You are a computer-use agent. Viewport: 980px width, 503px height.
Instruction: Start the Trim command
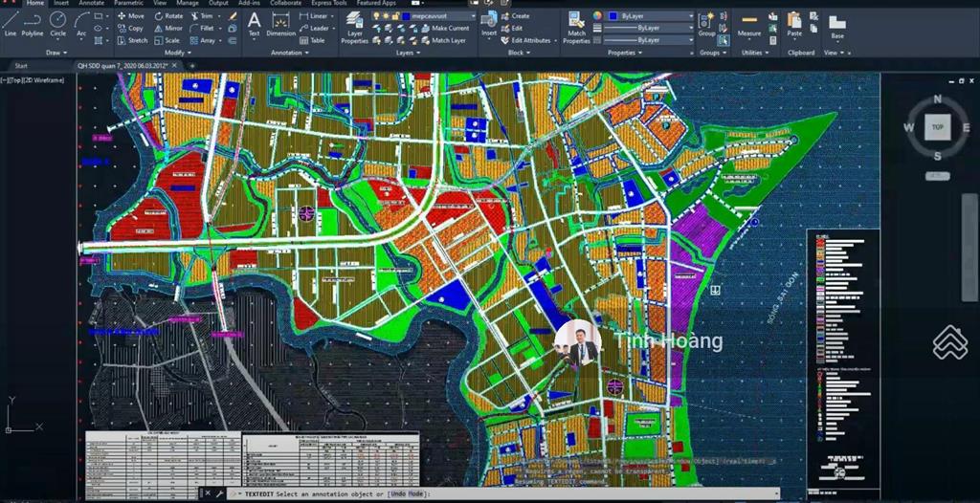pyautogui.click(x=201, y=15)
